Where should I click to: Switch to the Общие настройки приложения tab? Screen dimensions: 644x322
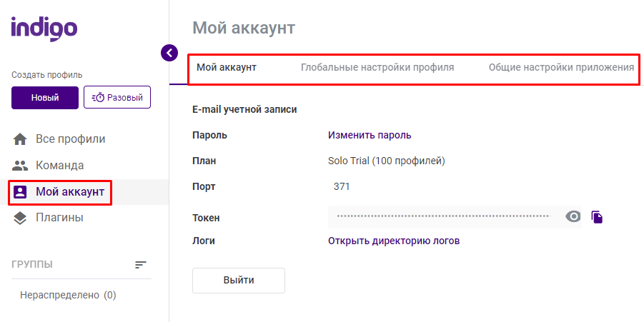(561, 67)
